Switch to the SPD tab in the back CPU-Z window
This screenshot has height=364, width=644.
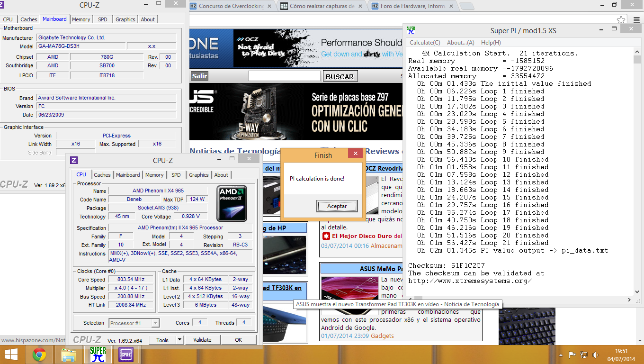(102, 19)
